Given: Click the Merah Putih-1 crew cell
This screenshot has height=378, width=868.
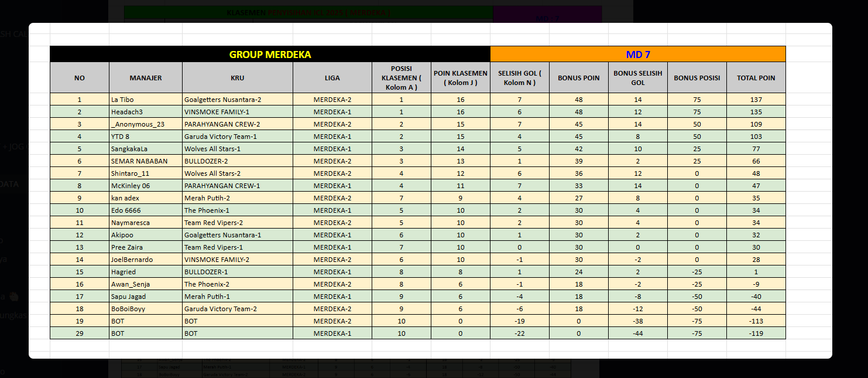Looking at the screenshot, I should [x=238, y=297].
